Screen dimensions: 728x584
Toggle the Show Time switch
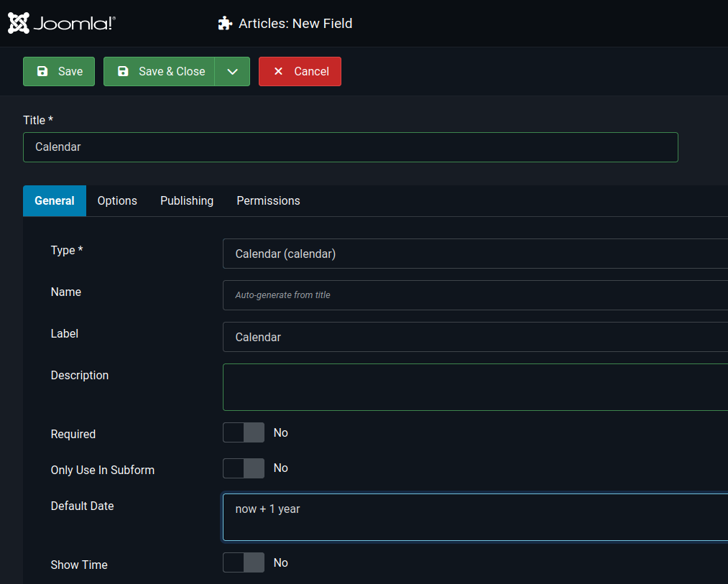(x=244, y=562)
